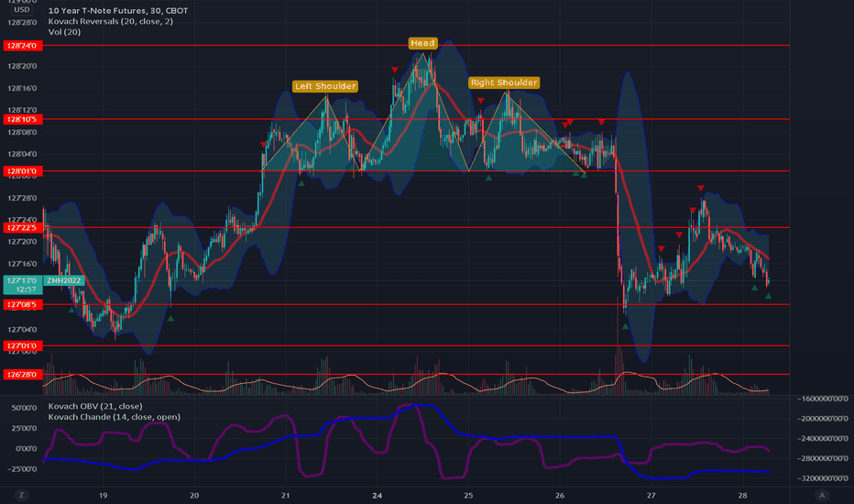The width and height of the screenshot is (854, 504).
Task: Click the Right Shoulder pattern label
Action: 504,82
